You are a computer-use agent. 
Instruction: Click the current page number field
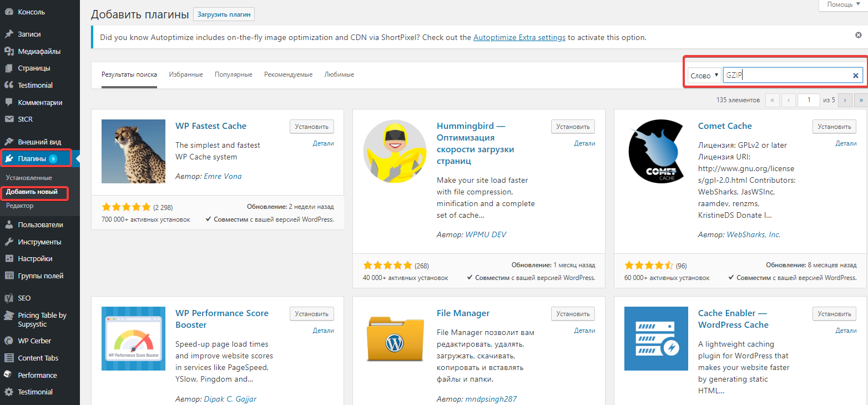tap(809, 100)
